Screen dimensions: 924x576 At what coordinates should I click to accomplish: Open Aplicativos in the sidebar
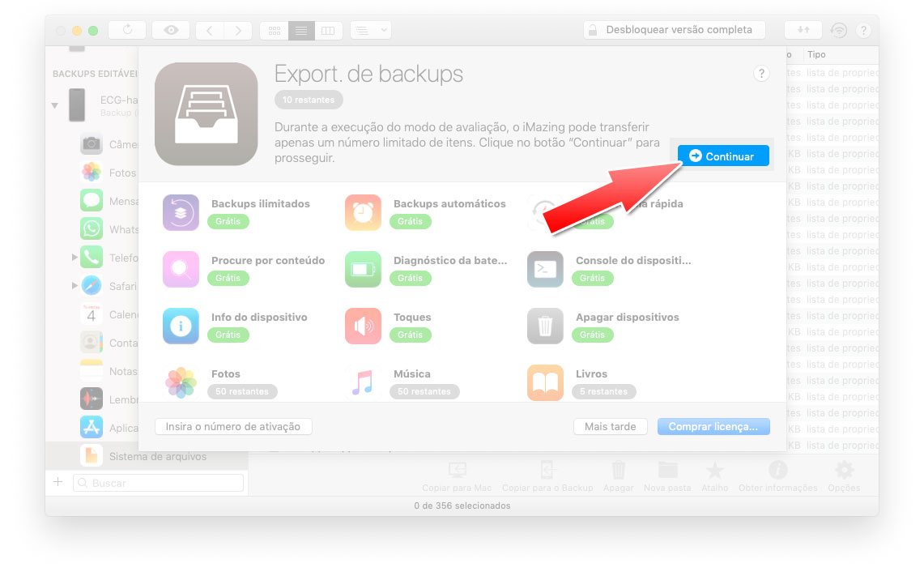point(109,428)
